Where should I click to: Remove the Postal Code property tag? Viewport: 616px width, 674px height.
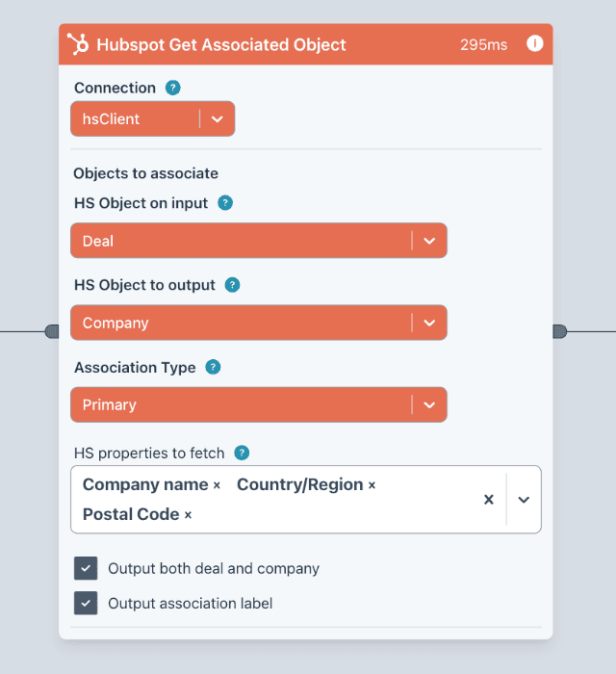coord(188,514)
